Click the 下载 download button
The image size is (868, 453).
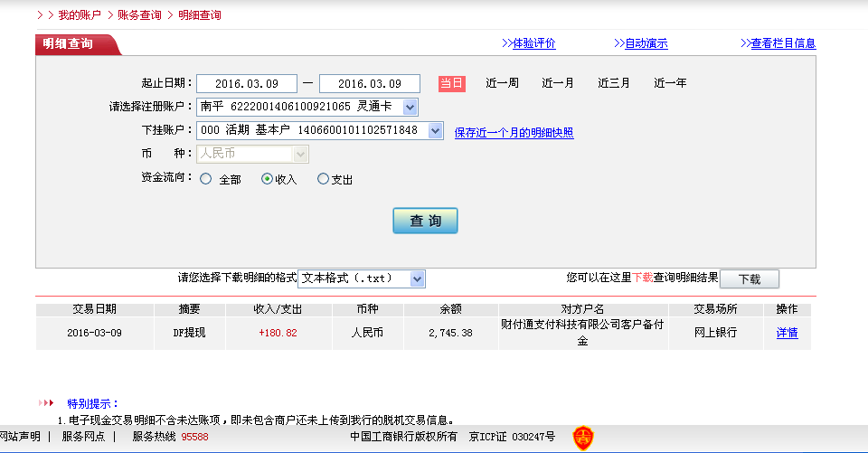[750, 279]
